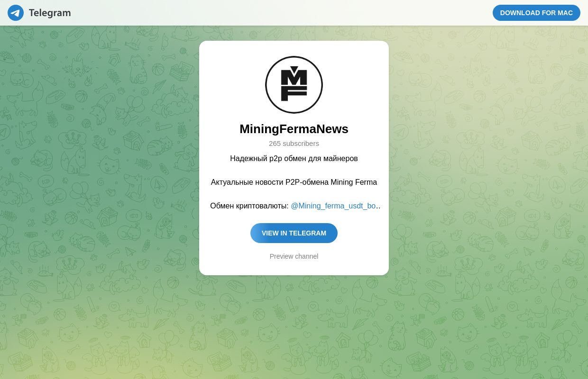Click the green doodle background left of card
This screenshot has width=588, height=379.
pyautogui.click(x=100, y=166)
